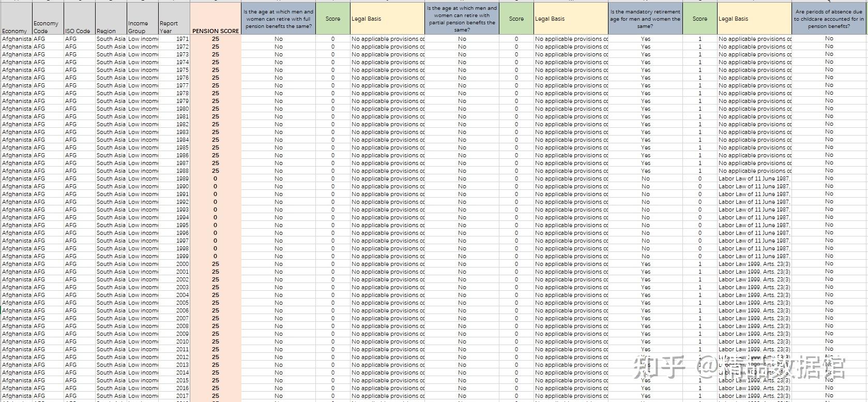Viewport: 868px width, 402px height.
Task: Select partial pension score "0" in 2006 row
Action: [516, 310]
